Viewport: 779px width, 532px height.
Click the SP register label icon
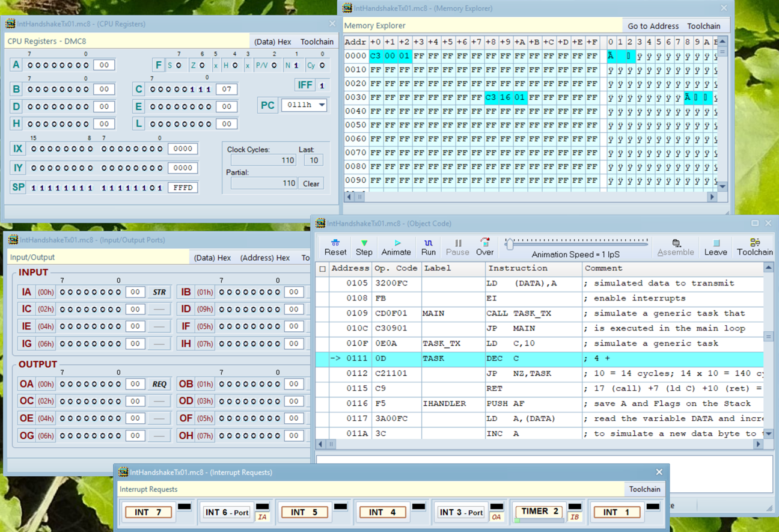(18, 188)
